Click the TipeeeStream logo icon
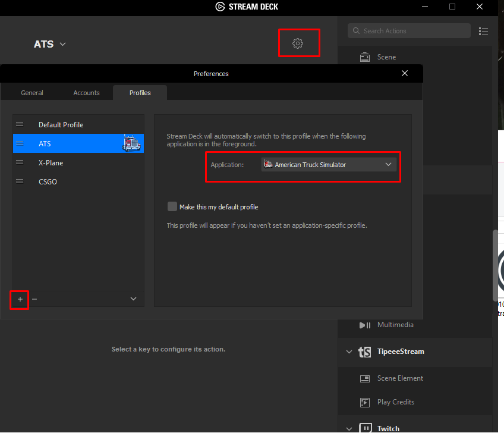Screen dimensions: 504x433 coord(365,352)
